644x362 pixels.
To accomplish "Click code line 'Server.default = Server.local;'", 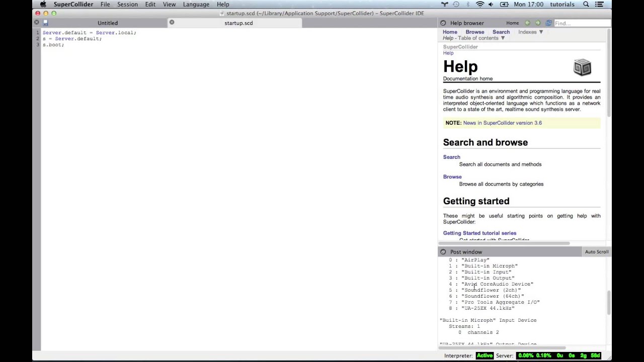I will [89, 33].
